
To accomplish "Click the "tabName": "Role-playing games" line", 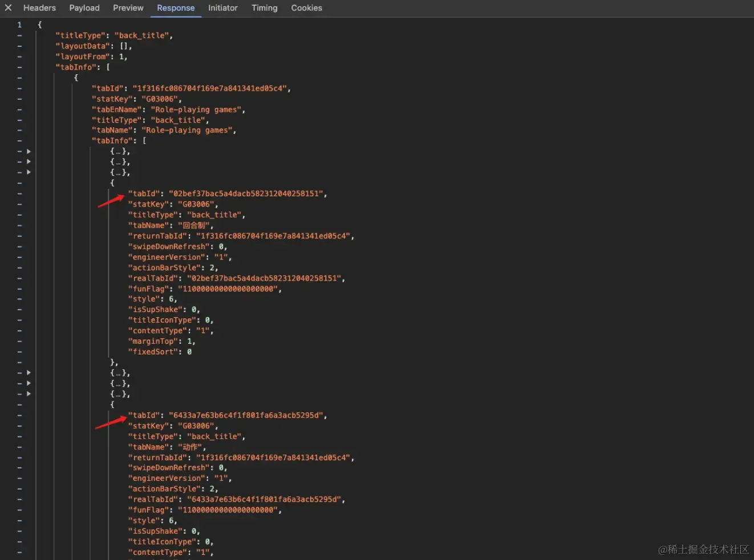I will pyautogui.click(x=164, y=131).
